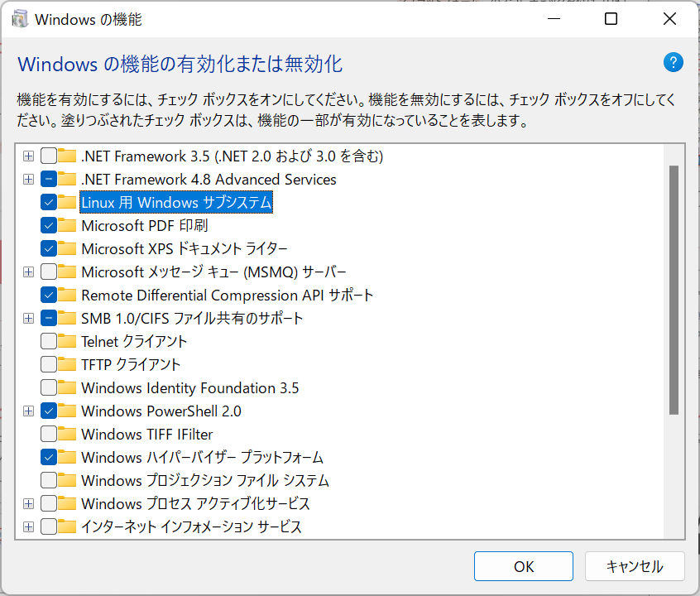Toggle SMB 1.0/CIFS ファイル共有のサポート checkbox
Image resolution: width=700 pixels, height=596 pixels.
48,318
